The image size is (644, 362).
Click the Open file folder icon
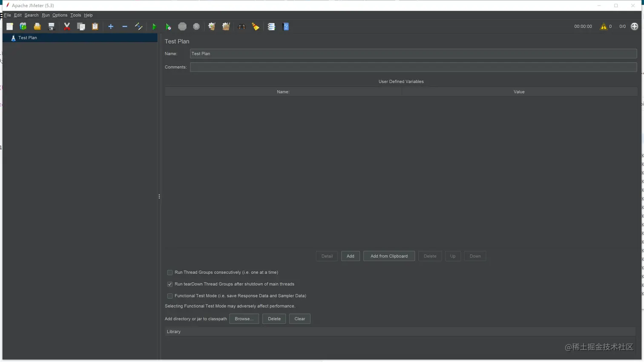click(37, 26)
